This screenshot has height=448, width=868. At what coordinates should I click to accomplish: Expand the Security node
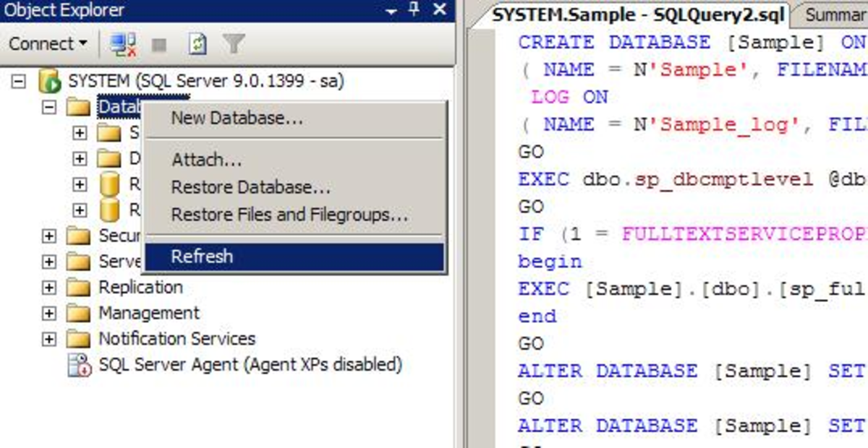tap(48, 236)
